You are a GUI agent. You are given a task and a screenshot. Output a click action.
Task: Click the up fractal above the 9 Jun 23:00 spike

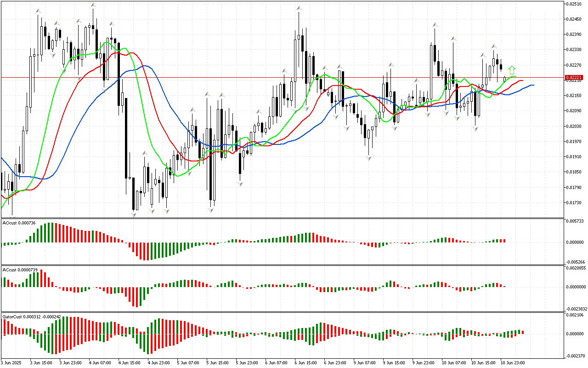coord(434,24)
